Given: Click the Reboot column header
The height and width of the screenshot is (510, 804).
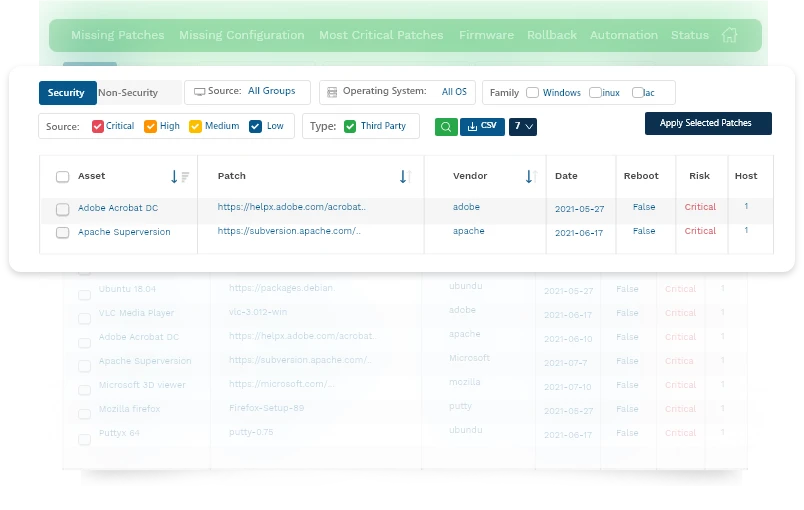Looking at the screenshot, I should [x=641, y=176].
